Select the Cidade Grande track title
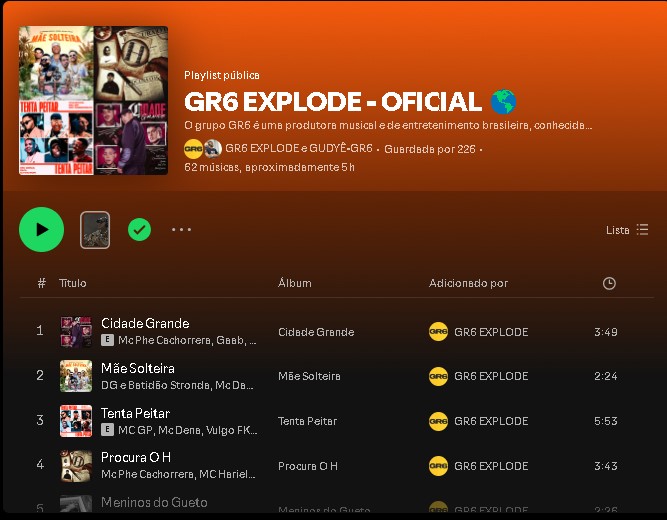Screen dimensions: 667x520 (x=145, y=323)
